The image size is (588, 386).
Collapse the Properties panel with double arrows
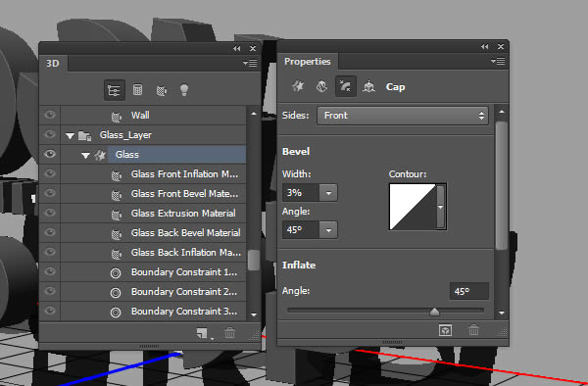click(484, 46)
